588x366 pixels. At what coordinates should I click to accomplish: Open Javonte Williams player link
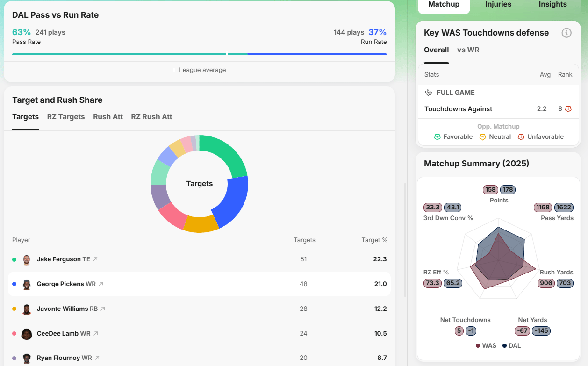(x=63, y=309)
